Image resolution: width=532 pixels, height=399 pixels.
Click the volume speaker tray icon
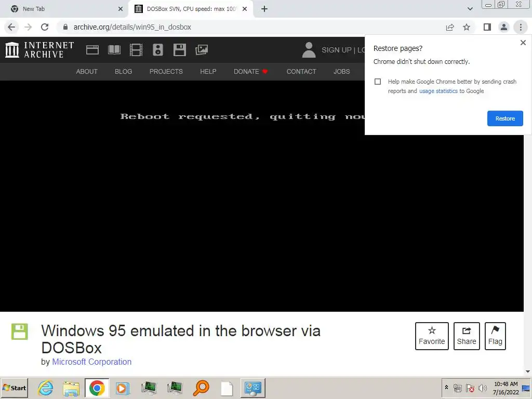click(482, 388)
